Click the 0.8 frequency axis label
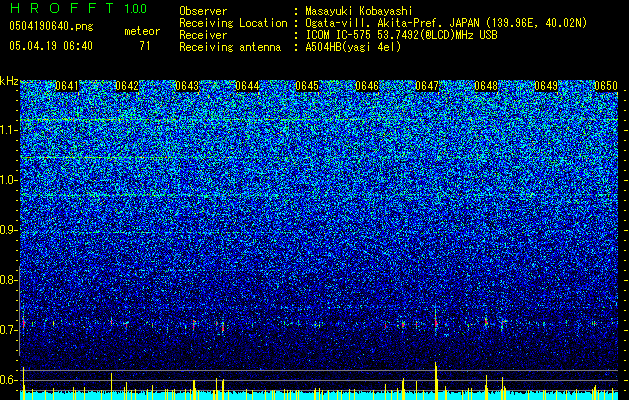This screenshot has height=400, width=629. 7,280
